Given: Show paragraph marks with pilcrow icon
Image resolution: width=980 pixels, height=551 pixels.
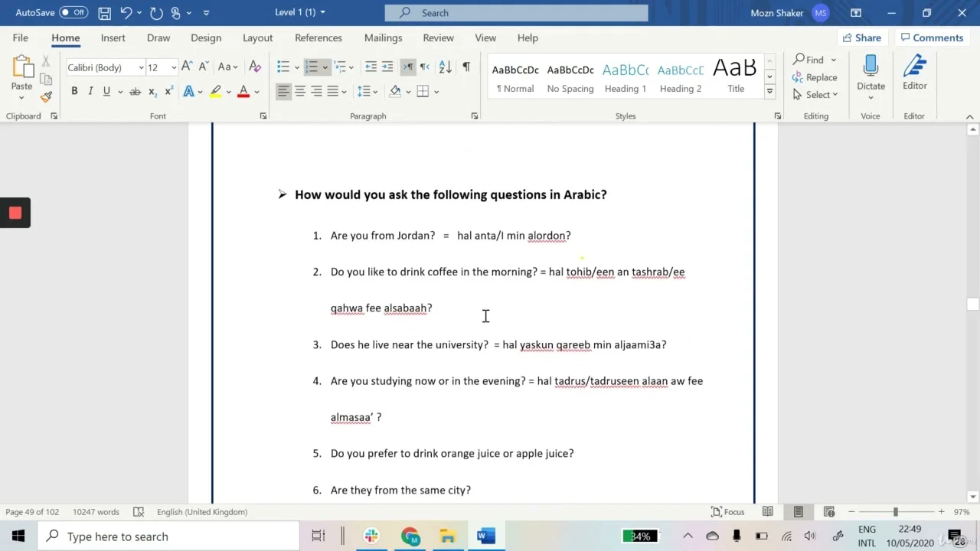Looking at the screenshot, I should pos(465,67).
